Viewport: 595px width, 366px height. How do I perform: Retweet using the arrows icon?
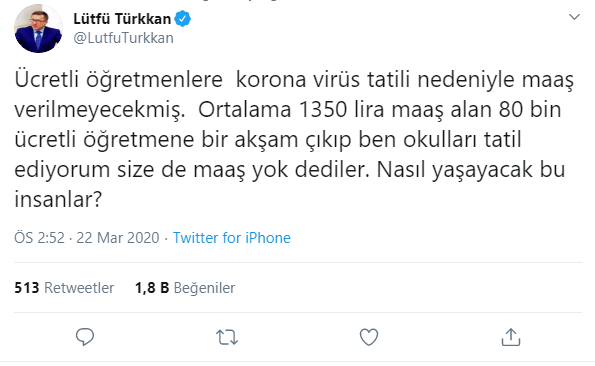pos(227,337)
